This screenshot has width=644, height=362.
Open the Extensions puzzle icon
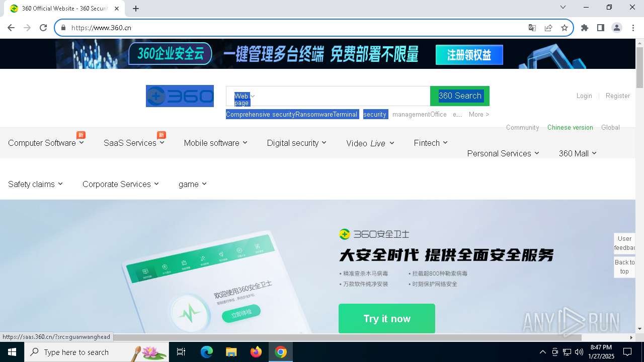pos(585,28)
